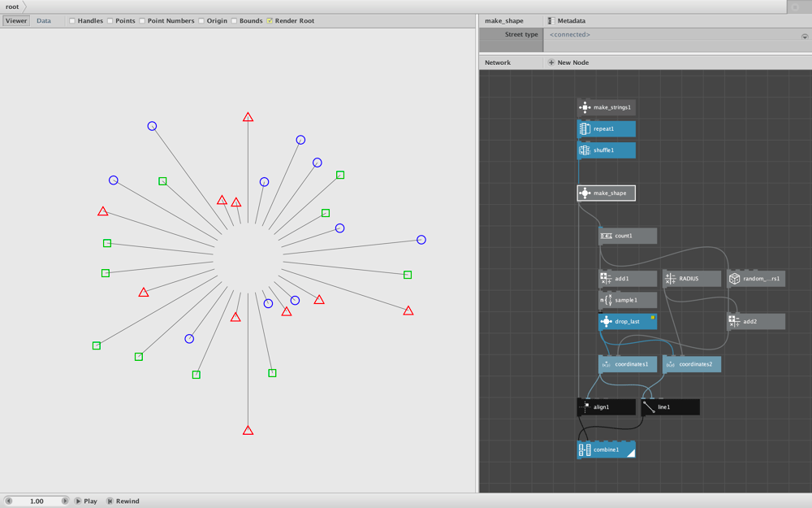Image resolution: width=812 pixels, height=508 pixels.
Task: Toggle the Handles checkbox
Action: pyautogui.click(x=72, y=21)
